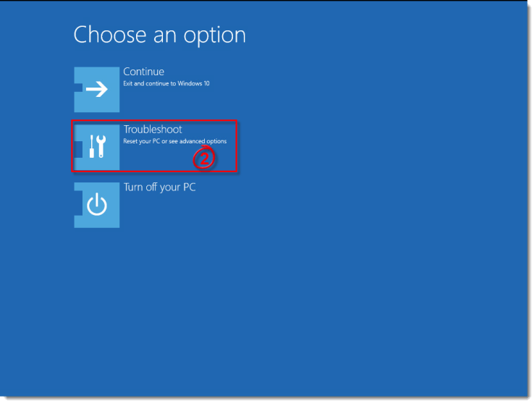The image size is (532, 401).
Task: Open Troubleshoot via the tools tile icon
Action: [97, 147]
